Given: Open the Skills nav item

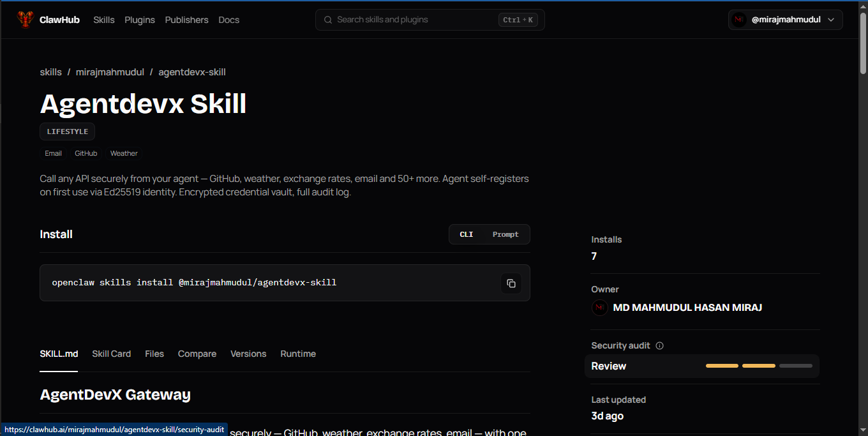Looking at the screenshot, I should click(104, 20).
